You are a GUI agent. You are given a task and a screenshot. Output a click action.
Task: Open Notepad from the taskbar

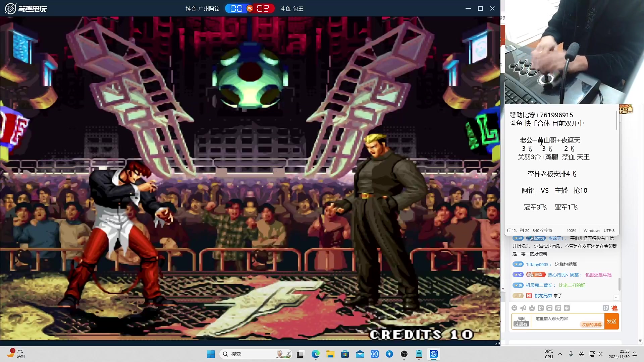point(419,354)
